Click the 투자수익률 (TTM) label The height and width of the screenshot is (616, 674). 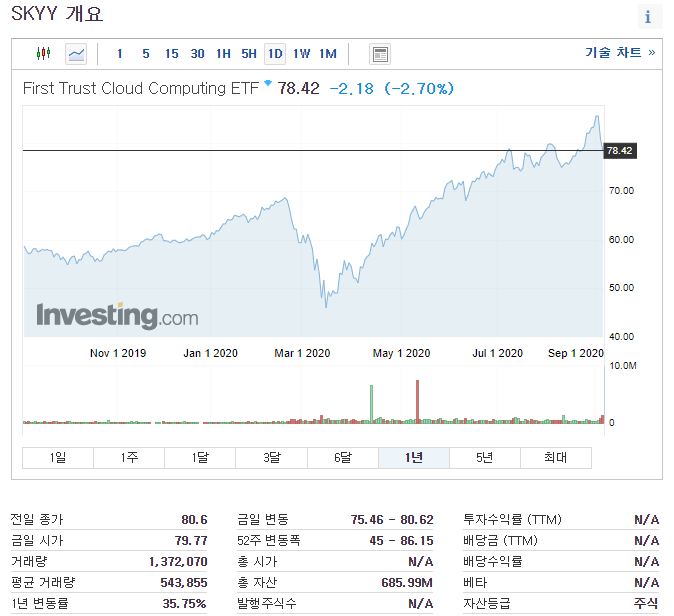512,520
